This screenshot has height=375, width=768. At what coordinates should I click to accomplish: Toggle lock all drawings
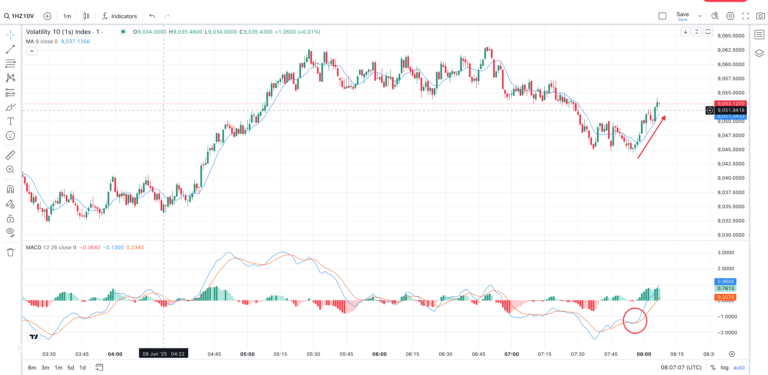(10, 218)
